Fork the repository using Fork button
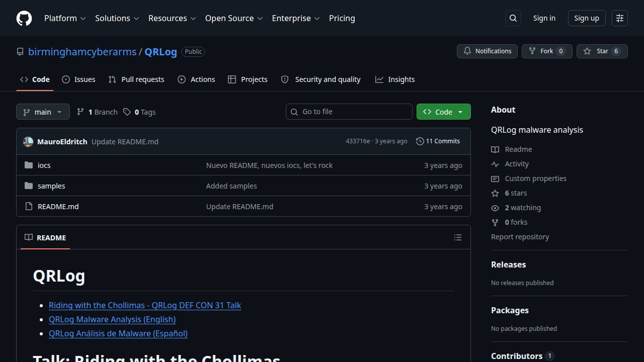This screenshot has height=362, width=644. 547,51
